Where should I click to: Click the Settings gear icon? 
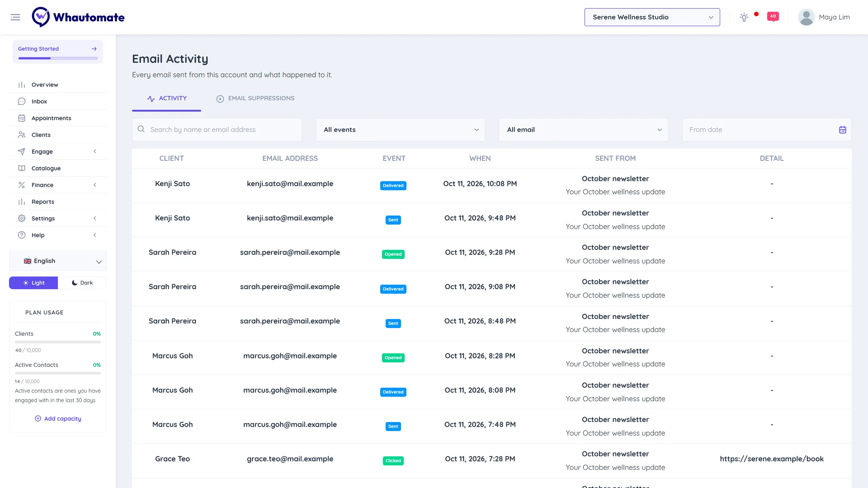click(22, 219)
